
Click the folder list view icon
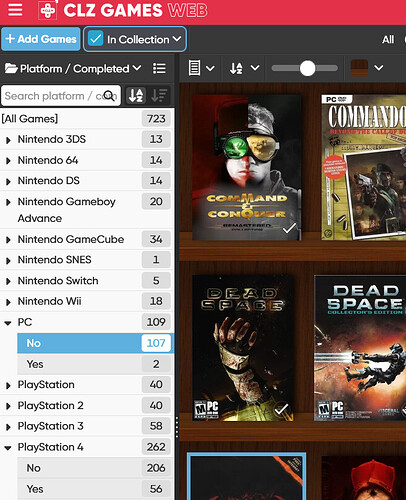[x=159, y=69]
